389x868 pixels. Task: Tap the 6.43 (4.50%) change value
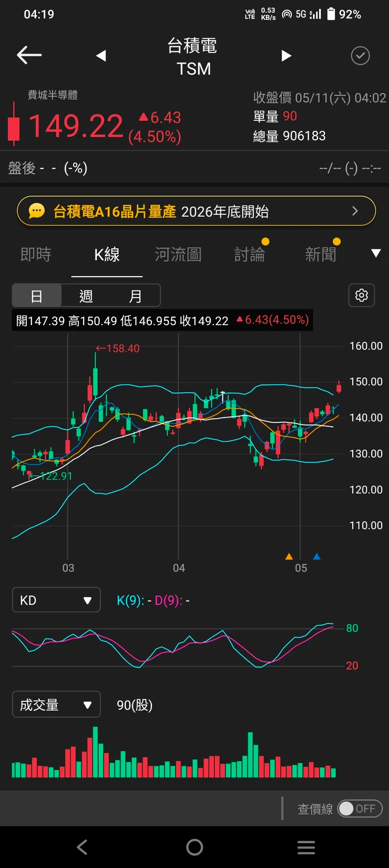156,127
